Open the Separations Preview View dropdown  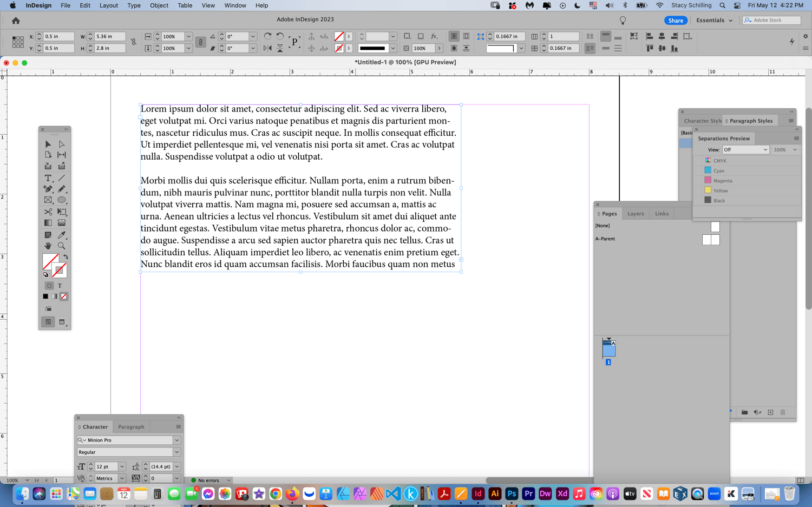(x=745, y=150)
